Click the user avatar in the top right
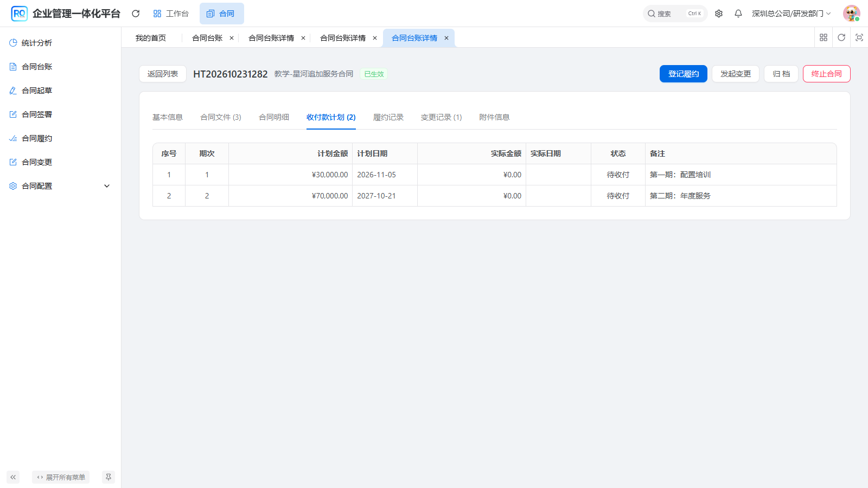Screen dimensions: 868x488 click(x=851, y=14)
